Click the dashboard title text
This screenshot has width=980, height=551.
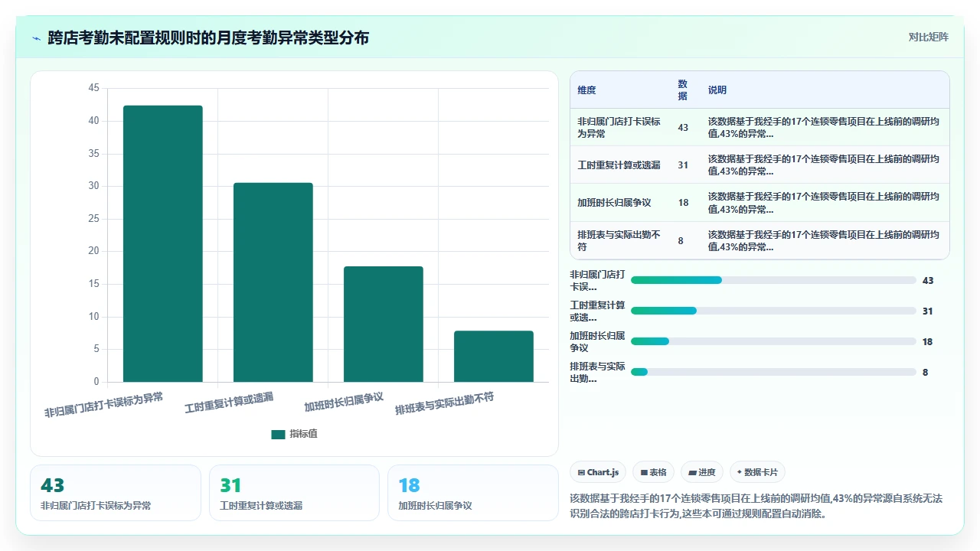(208, 37)
